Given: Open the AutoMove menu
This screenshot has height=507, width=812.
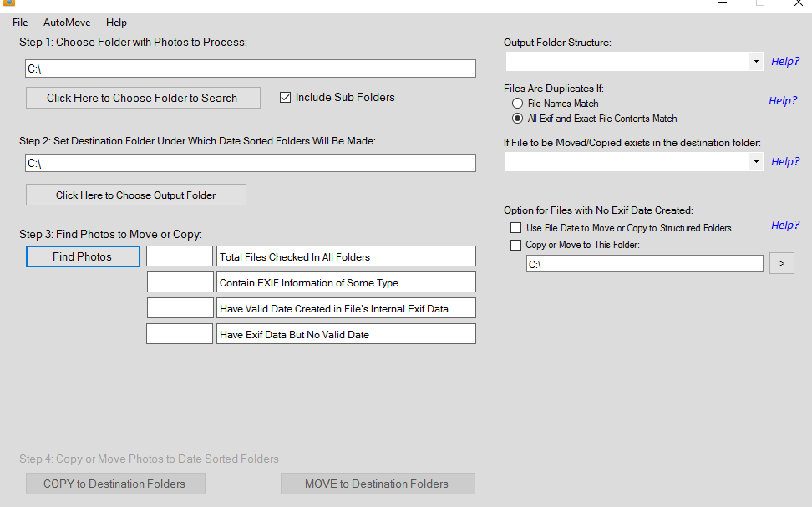Looking at the screenshot, I should [67, 23].
